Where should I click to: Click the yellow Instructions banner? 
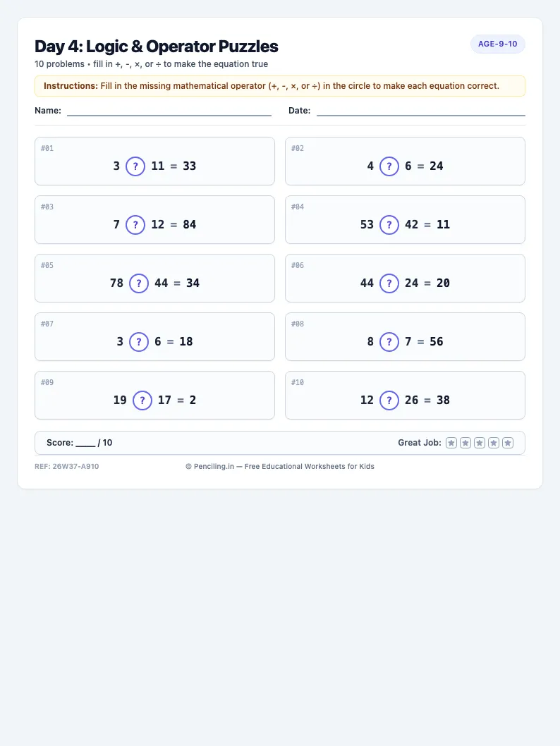click(280, 86)
